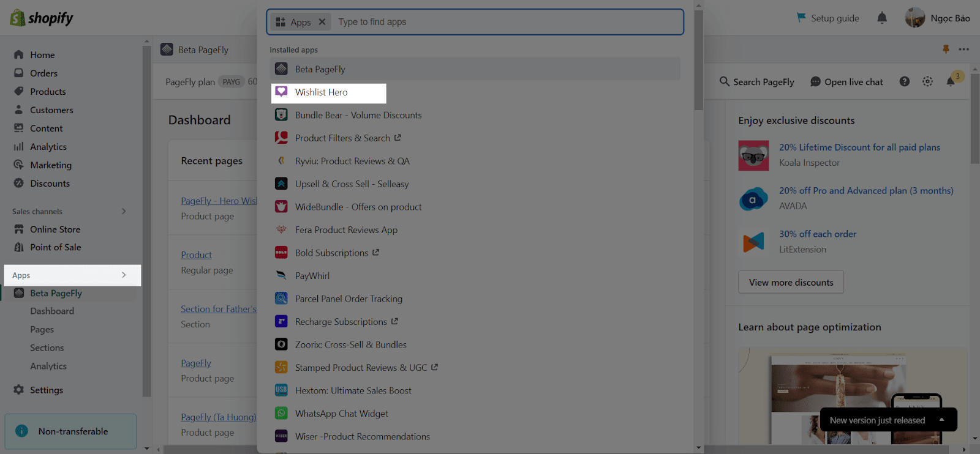Select WideBundle - Offers on product
This screenshot has height=454, width=980.
coord(358,207)
